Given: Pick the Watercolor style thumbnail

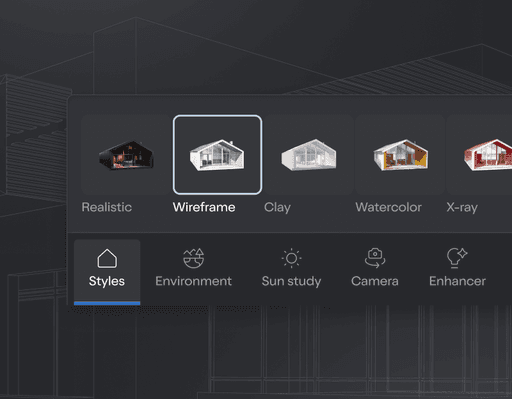Looking at the screenshot, I should point(400,155).
